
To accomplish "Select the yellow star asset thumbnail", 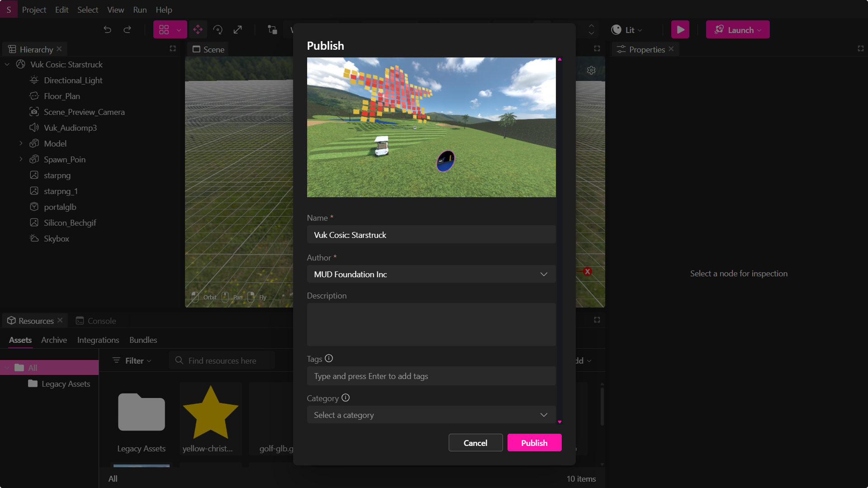I will click(x=210, y=412).
